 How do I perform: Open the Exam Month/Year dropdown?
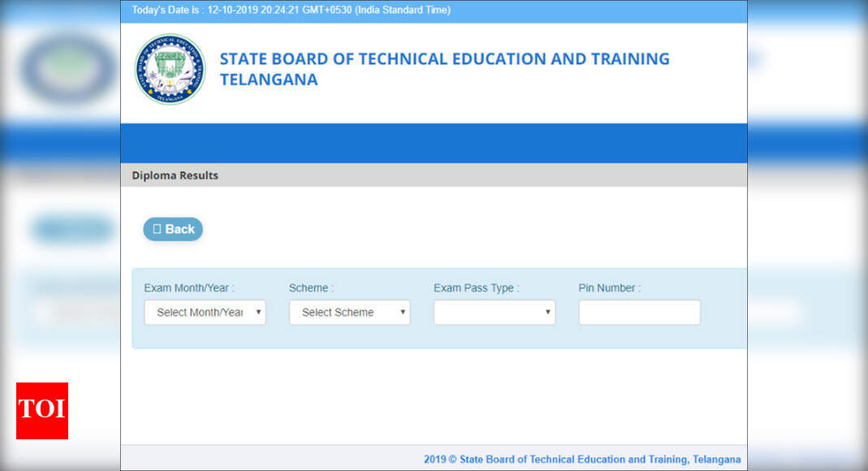tap(205, 312)
